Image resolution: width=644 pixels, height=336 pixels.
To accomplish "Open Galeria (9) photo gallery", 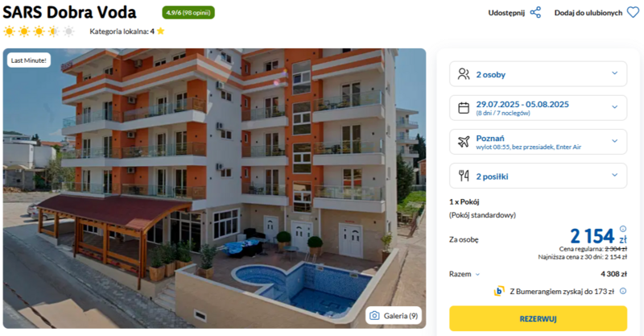I will pyautogui.click(x=394, y=316).
